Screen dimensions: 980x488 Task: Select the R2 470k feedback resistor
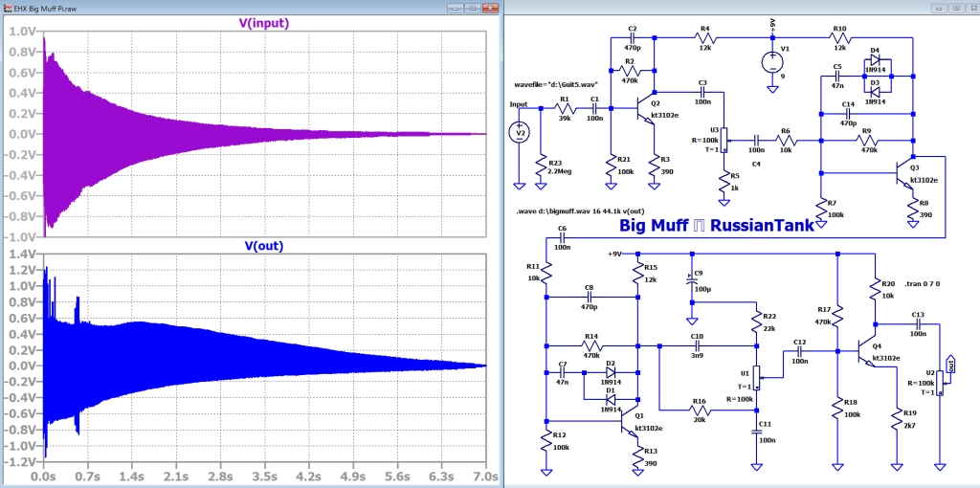[x=630, y=69]
